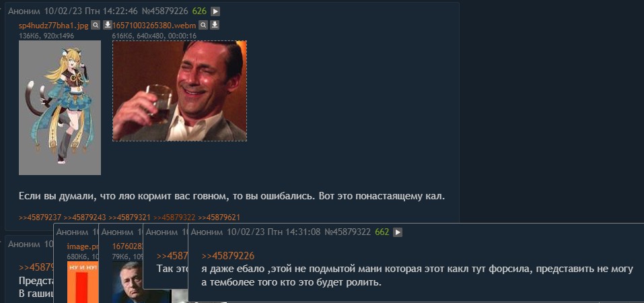Image resolution: width=644 pixels, height=303 pixels.
Task: Play the webm thumbnail of man with glass
Action: pos(180,91)
